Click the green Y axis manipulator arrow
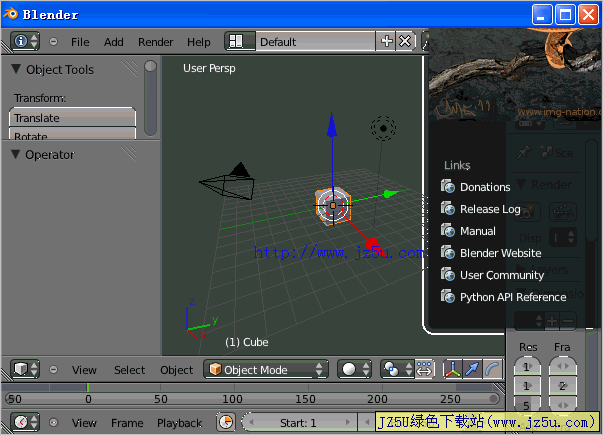Screen dimensions: 603x435 (x=391, y=193)
